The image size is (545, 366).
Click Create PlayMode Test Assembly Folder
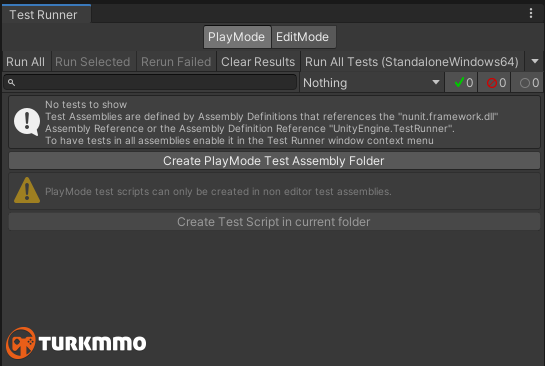[274, 161]
